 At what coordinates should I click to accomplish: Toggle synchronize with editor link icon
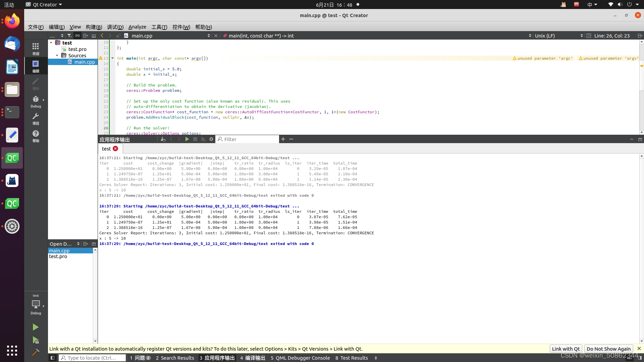click(x=77, y=36)
